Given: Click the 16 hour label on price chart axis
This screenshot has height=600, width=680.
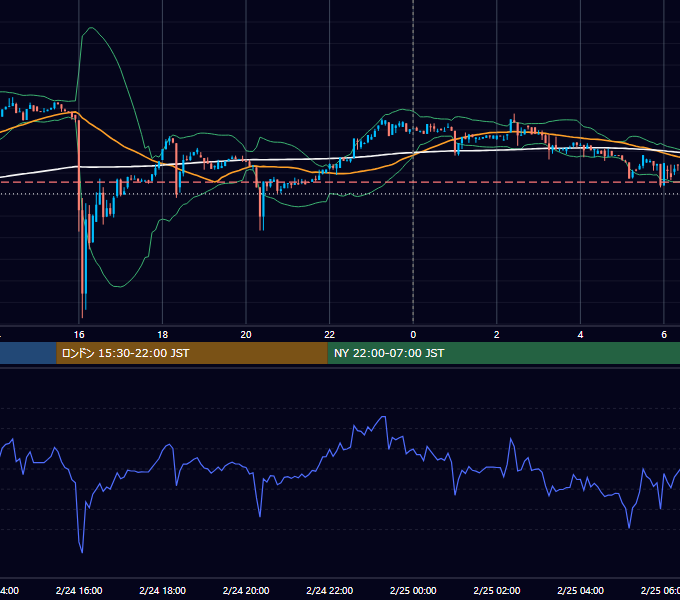Looking at the screenshot, I should tap(79, 335).
